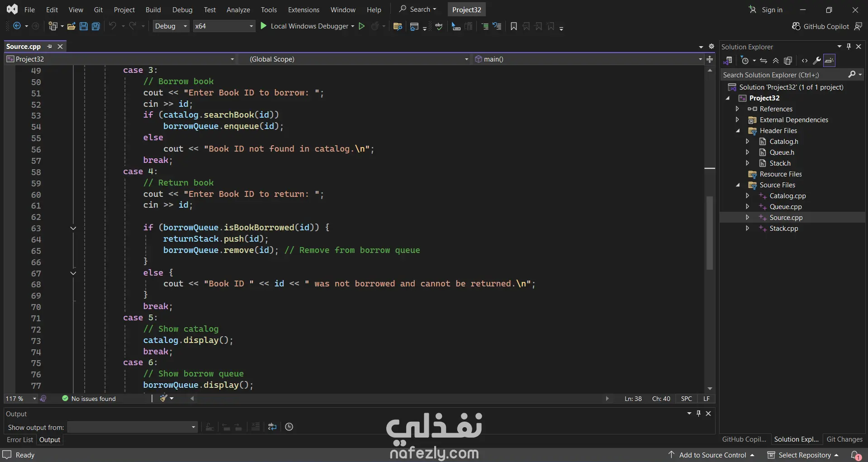The height and width of the screenshot is (462, 868).
Task: Click Show All Files in Solution Explorer
Action: pos(788,61)
